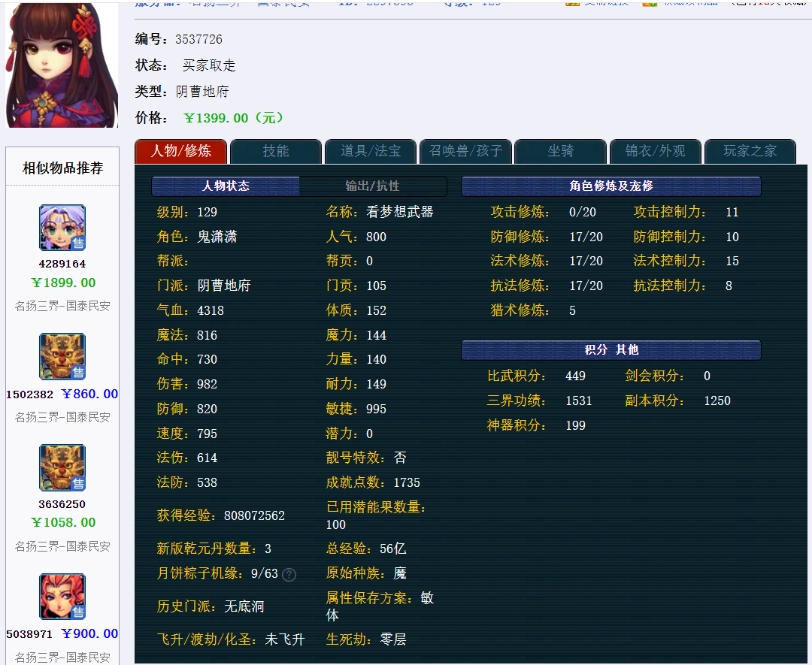
Task: Click the 类型 value 阴曹地府
Action: tap(202, 92)
